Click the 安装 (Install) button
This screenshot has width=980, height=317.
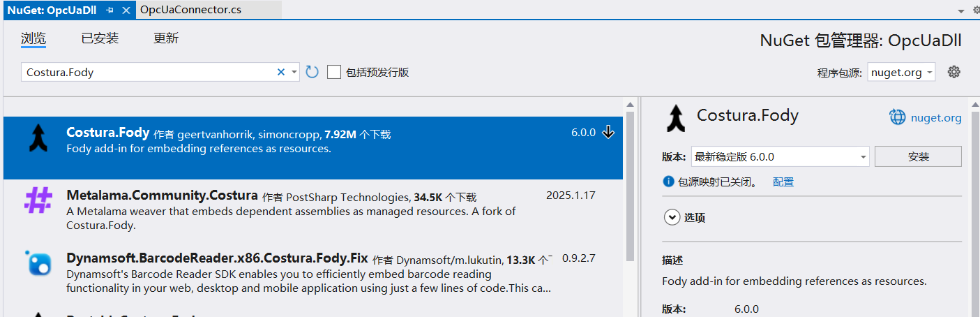coord(918,157)
